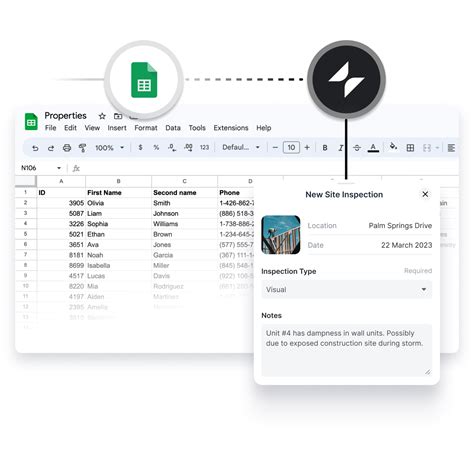
Task: Click the Google Sheets home logo
Action: click(31, 121)
